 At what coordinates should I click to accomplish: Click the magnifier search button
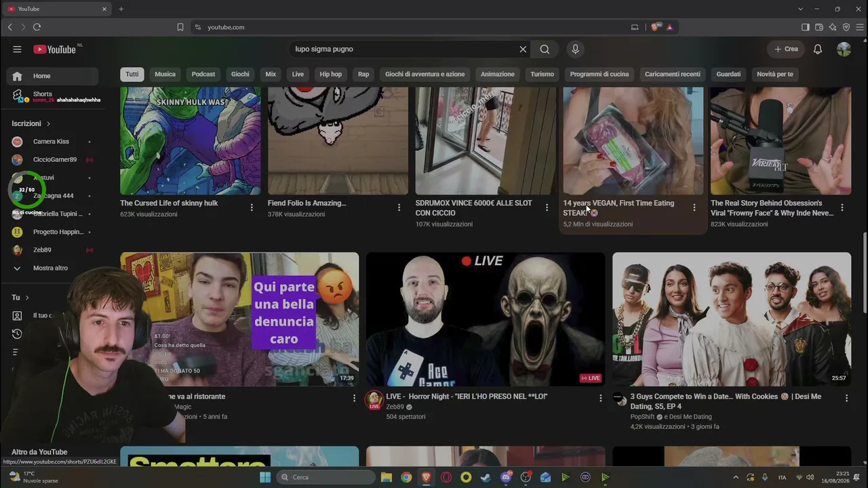coord(545,49)
